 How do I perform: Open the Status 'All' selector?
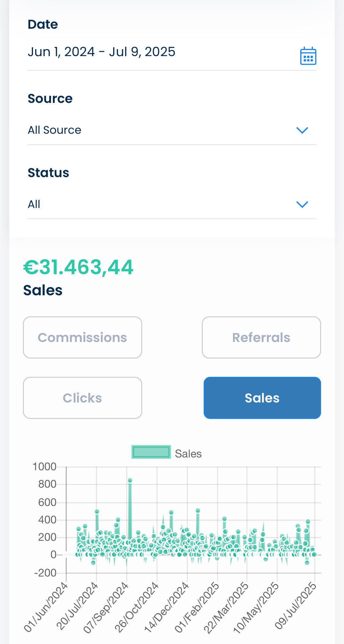[34, 204]
